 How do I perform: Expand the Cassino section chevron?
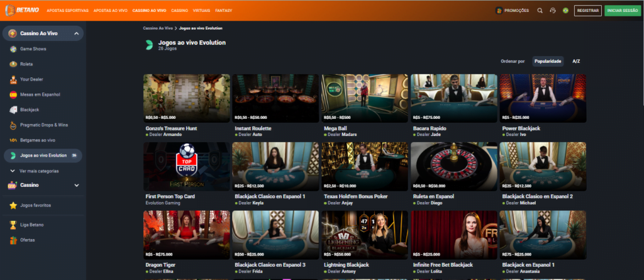click(x=76, y=186)
